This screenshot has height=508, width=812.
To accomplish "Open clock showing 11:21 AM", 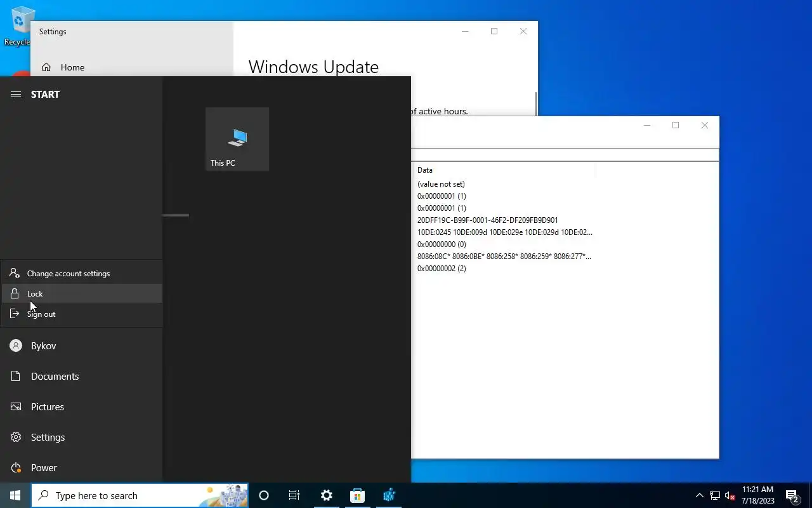I will [x=758, y=495].
